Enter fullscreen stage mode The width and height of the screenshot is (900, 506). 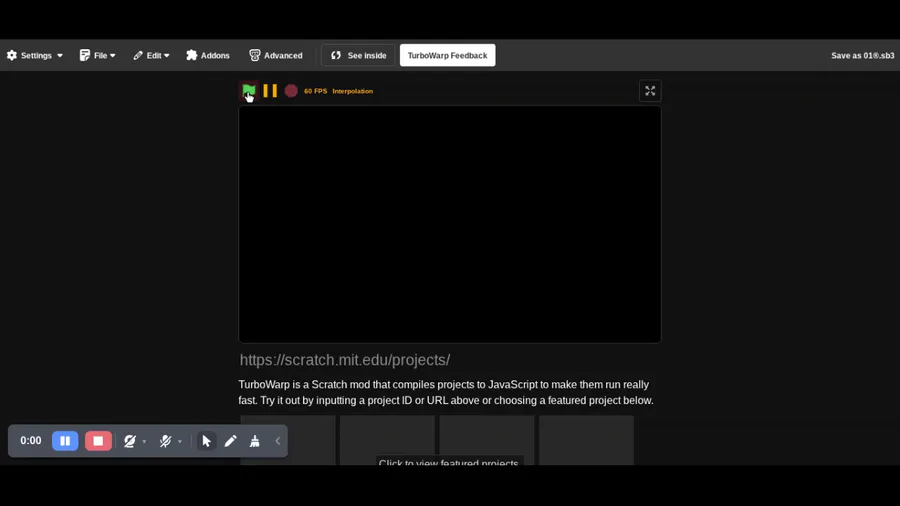(650, 91)
